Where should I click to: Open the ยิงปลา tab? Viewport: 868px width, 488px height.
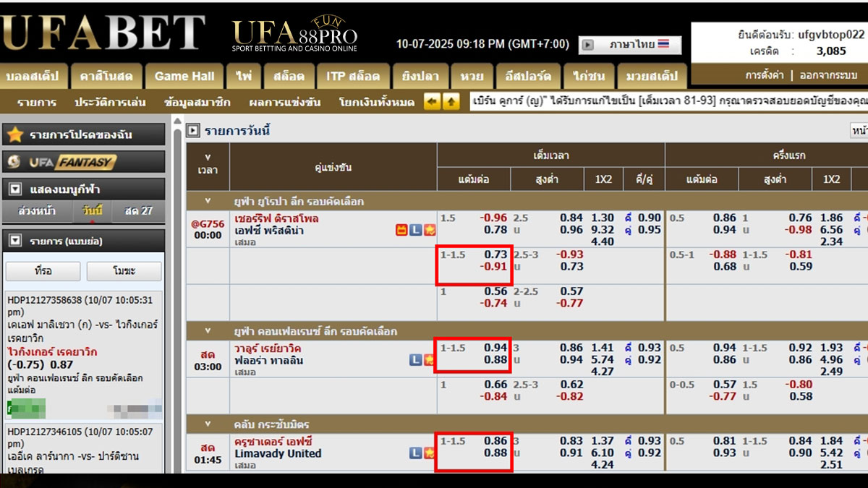(x=419, y=76)
